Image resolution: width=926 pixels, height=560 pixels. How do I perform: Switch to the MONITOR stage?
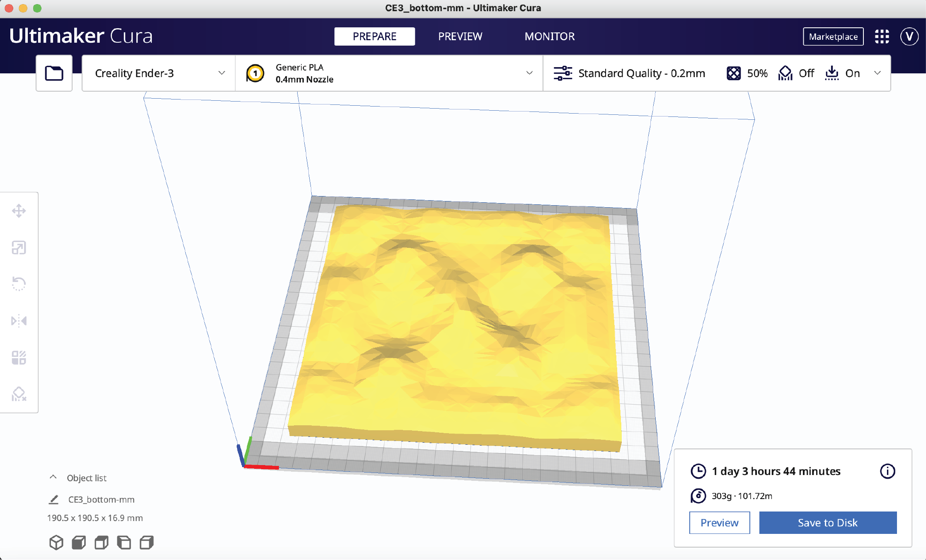pyautogui.click(x=550, y=36)
